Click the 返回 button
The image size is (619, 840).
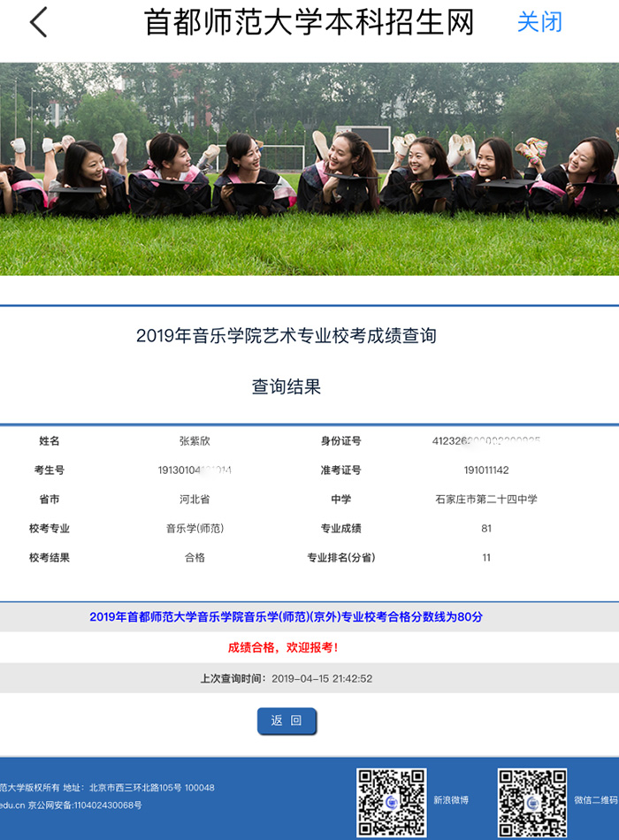click(287, 721)
